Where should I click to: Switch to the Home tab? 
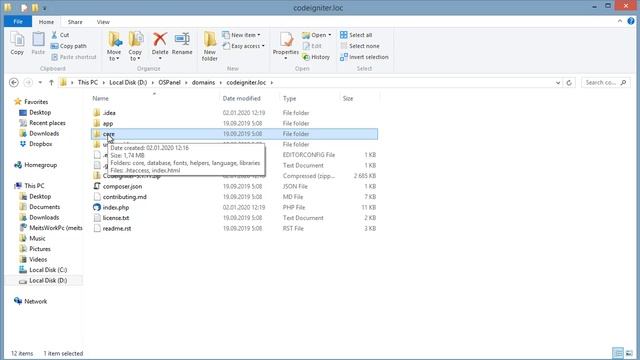coord(46,22)
